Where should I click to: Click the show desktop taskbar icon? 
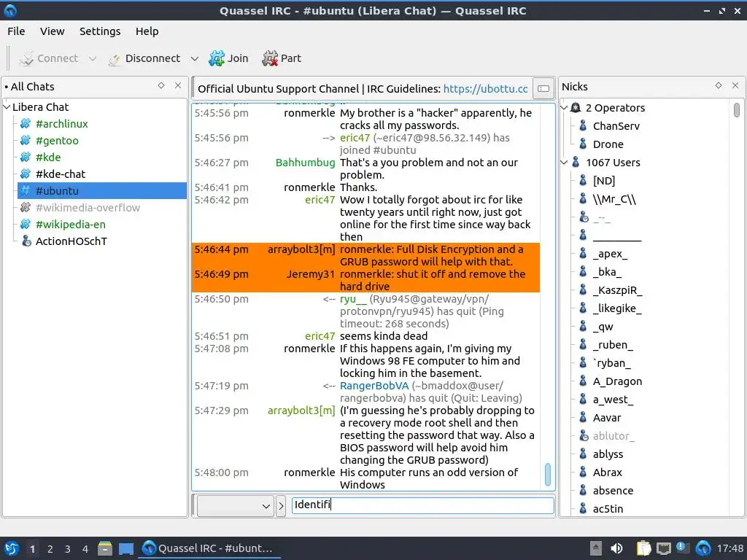click(126, 549)
